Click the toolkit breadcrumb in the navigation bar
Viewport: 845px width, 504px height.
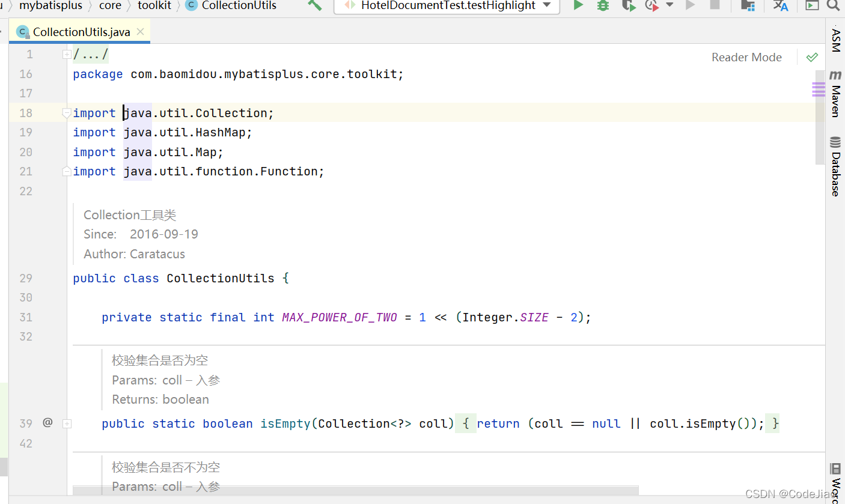[154, 5]
